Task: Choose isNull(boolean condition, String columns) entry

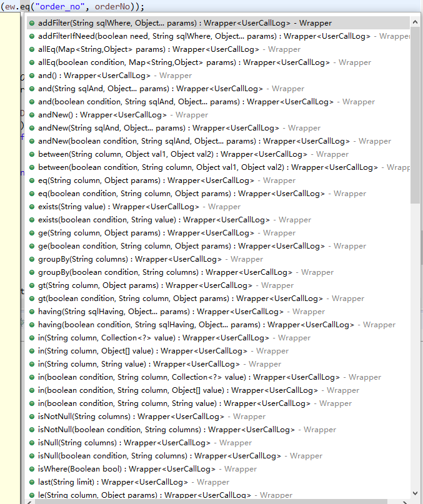Action: (218, 456)
